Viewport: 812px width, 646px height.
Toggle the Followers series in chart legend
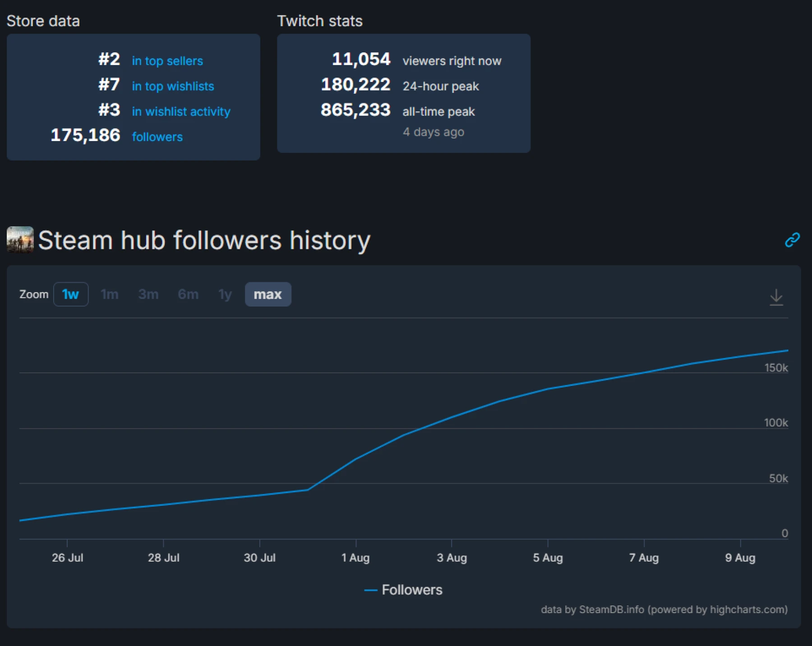(404, 590)
